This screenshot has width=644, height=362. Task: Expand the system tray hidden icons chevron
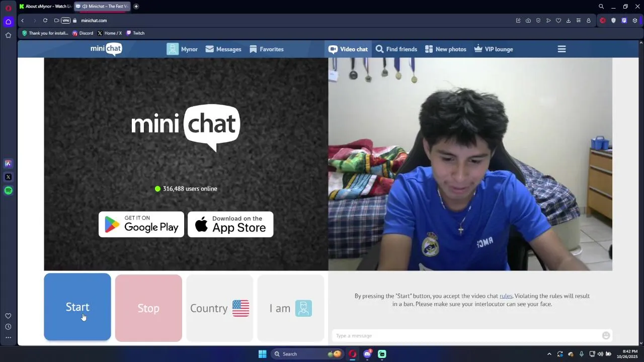(x=549, y=354)
